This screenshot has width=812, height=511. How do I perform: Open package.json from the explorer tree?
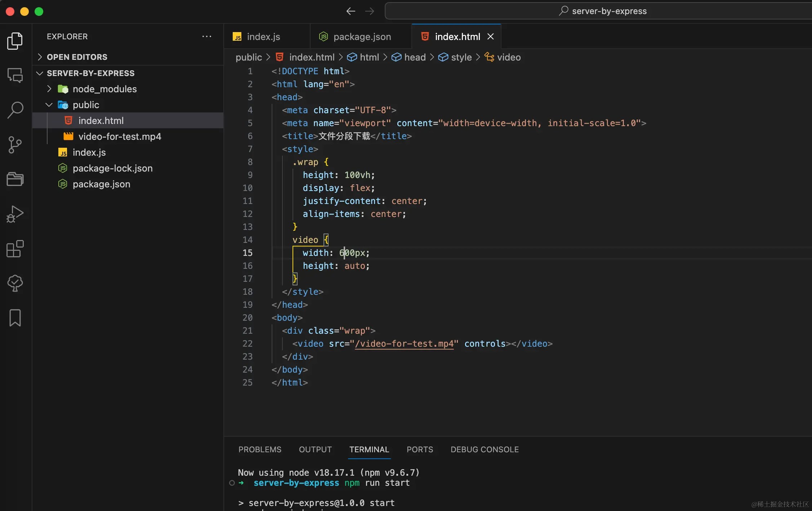point(128,184)
